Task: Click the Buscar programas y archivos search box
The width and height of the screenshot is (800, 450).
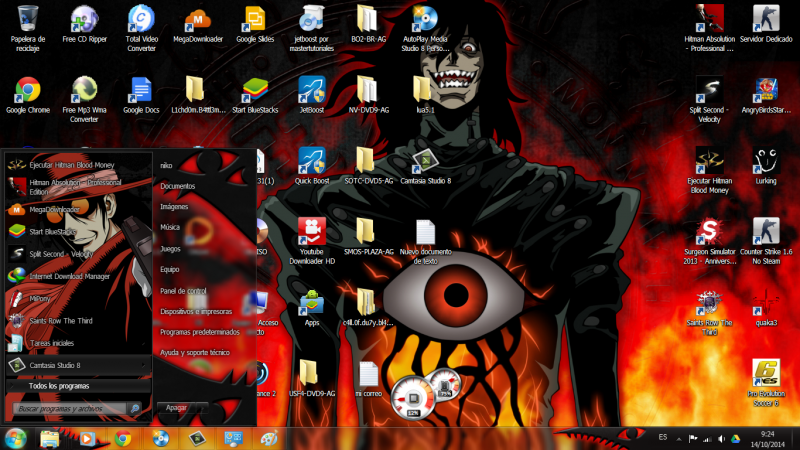Action: tap(72, 409)
